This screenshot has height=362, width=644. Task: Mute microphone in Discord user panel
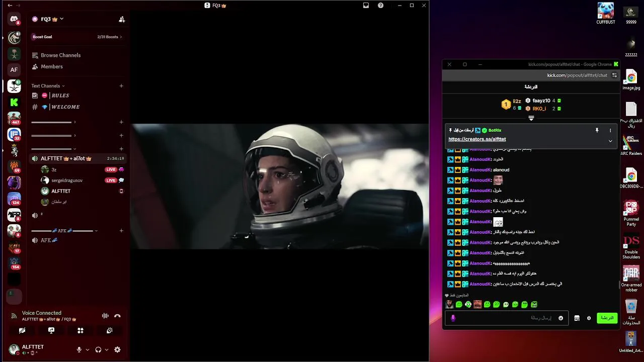[x=79, y=350]
